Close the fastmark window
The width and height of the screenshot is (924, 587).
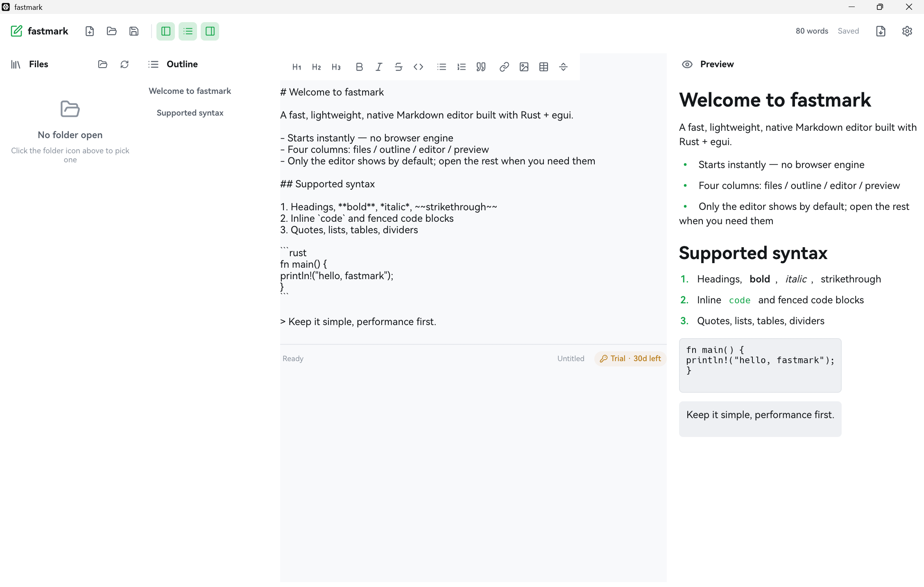coord(909,7)
